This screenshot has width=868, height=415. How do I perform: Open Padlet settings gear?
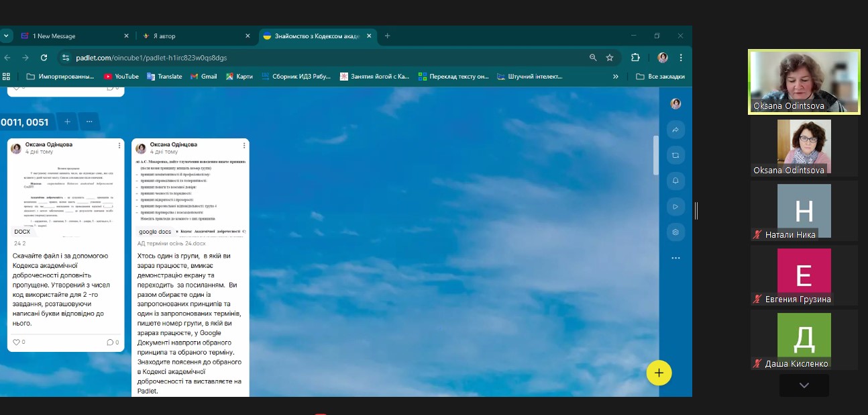[x=675, y=232]
